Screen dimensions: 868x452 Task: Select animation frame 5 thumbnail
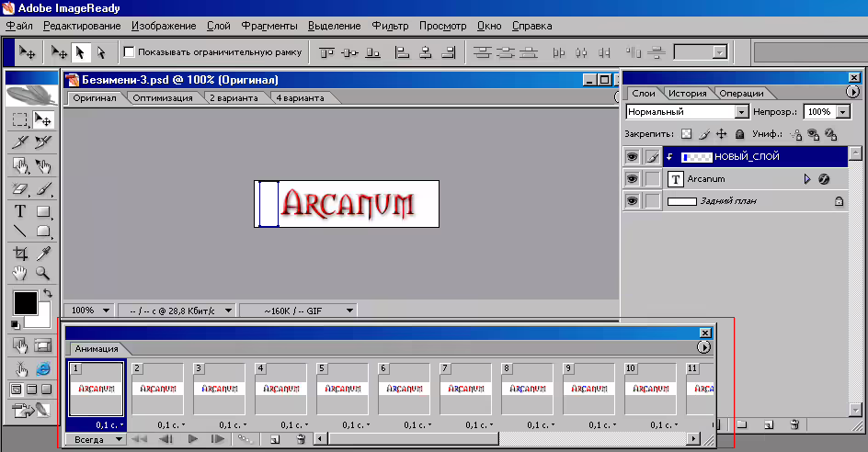pos(342,389)
